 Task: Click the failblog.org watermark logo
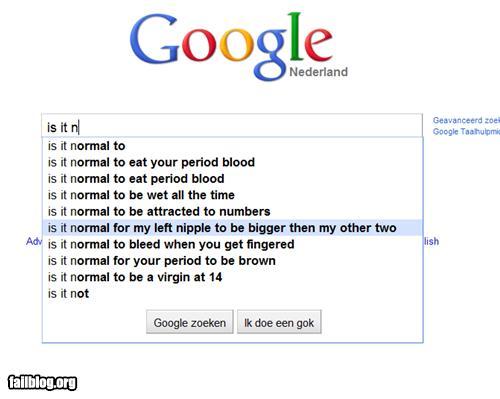pos(42,382)
